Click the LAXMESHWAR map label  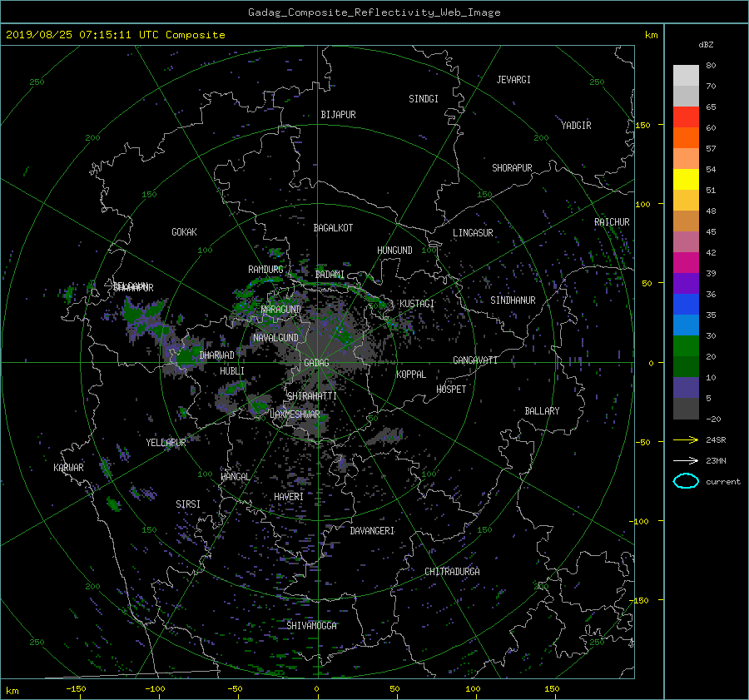pyautogui.click(x=295, y=415)
